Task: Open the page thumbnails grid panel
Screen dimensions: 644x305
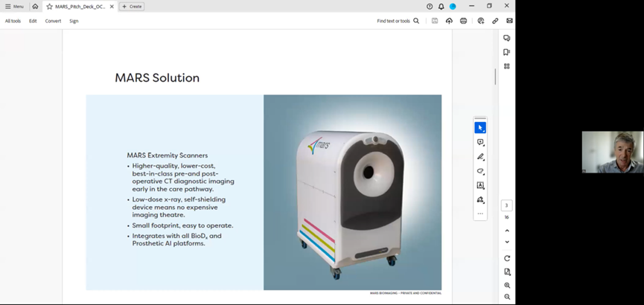Action: coord(507,66)
